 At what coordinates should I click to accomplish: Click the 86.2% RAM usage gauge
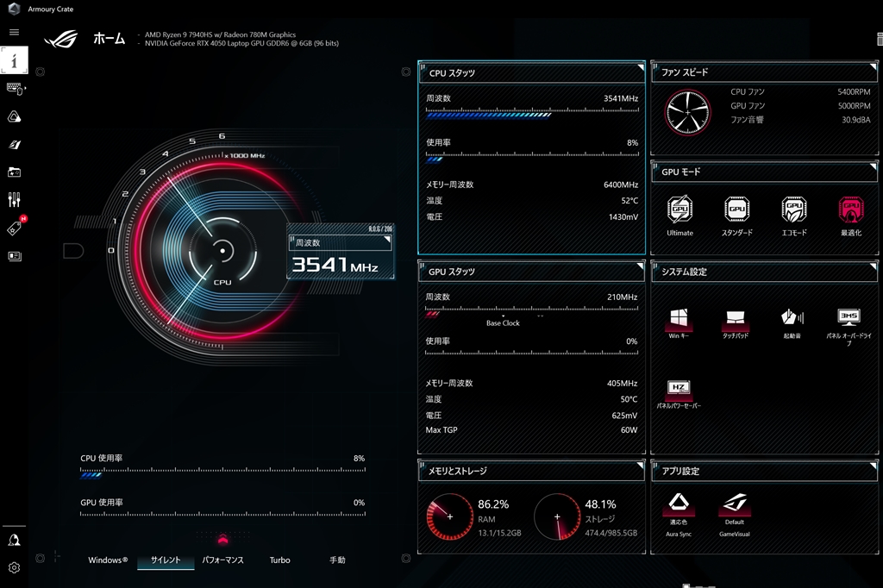(449, 515)
